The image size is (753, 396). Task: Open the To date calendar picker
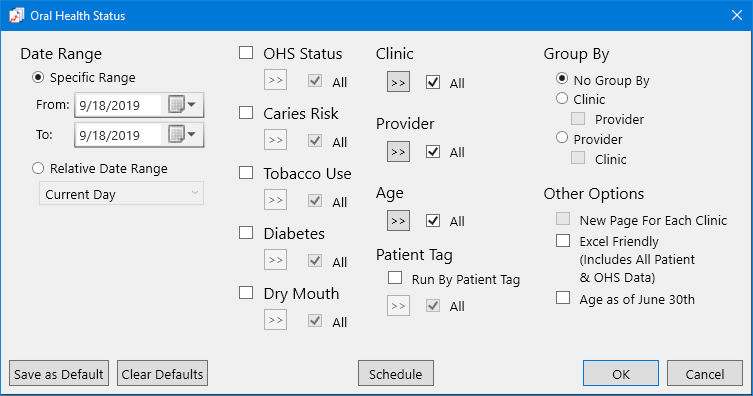pyautogui.click(x=182, y=134)
